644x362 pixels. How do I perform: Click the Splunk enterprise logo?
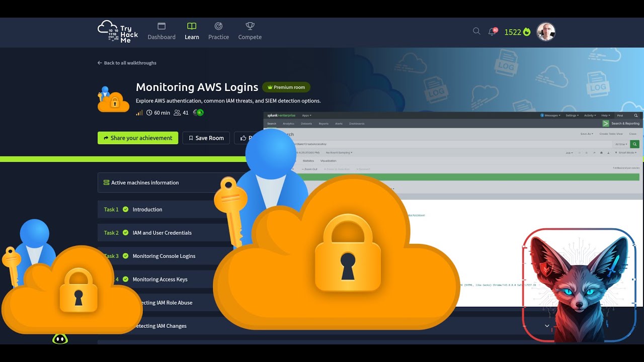click(x=281, y=115)
